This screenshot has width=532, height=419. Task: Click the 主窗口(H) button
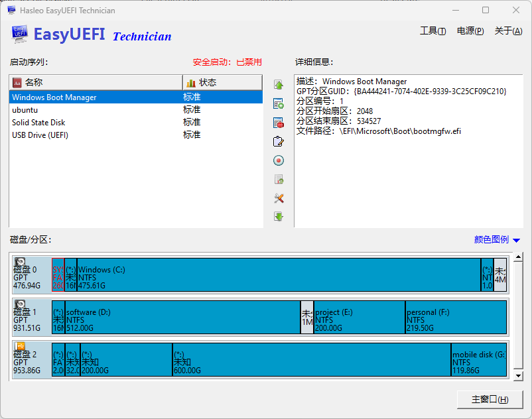pos(490,400)
